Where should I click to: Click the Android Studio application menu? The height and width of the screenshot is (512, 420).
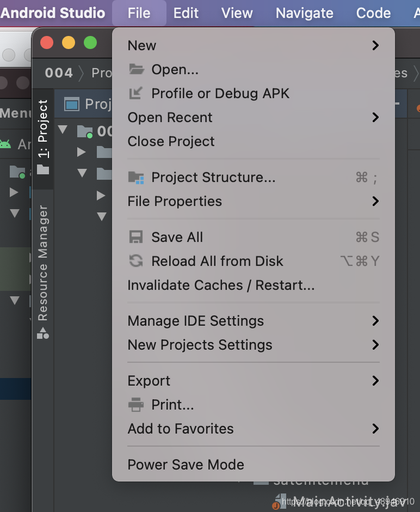click(53, 13)
